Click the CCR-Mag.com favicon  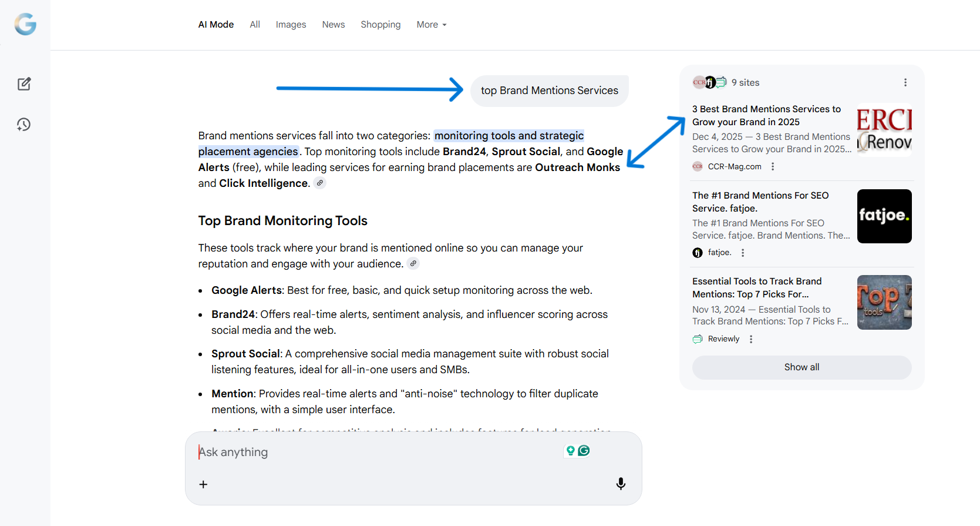pyautogui.click(x=698, y=166)
